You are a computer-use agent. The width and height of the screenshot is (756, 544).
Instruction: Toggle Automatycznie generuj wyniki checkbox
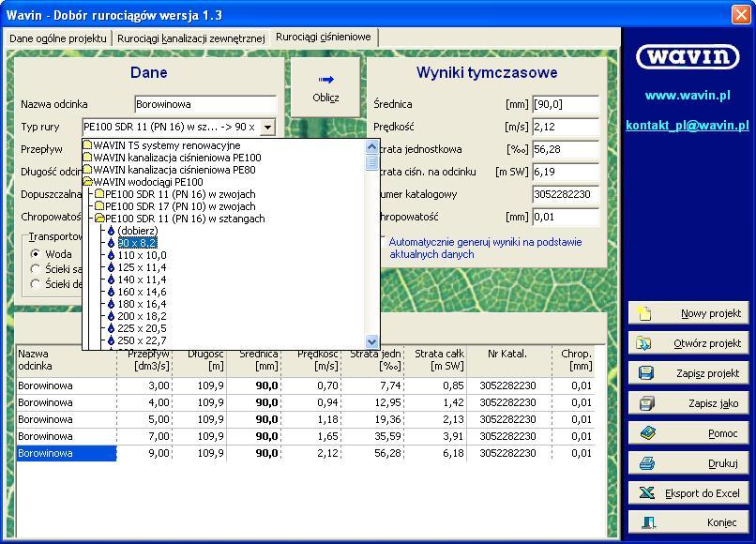point(383,242)
